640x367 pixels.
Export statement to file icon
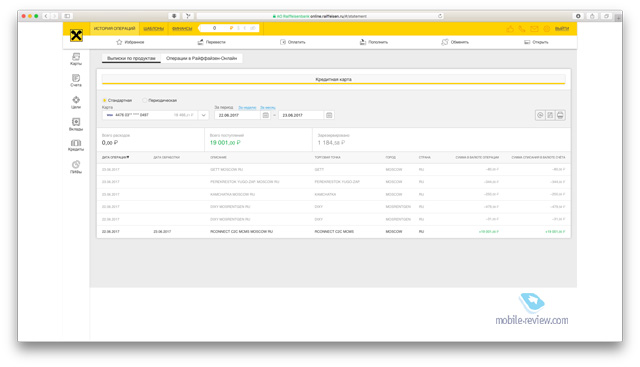tap(550, 115)
